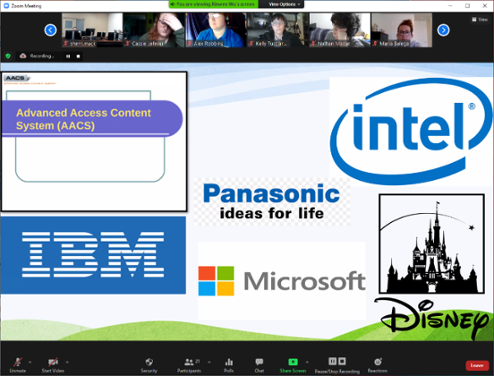Open the Participants panel
Image resolution: width=494 pixels, height=376 pixels.
(189, 365)
